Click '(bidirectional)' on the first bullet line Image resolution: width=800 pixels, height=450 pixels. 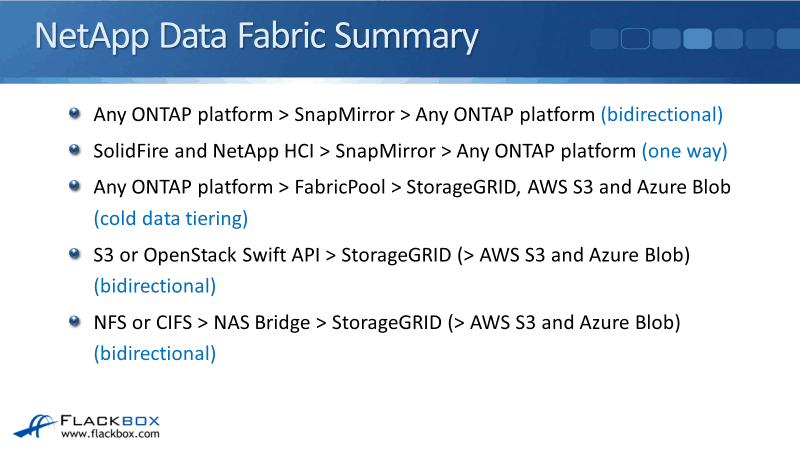point(661,114)
